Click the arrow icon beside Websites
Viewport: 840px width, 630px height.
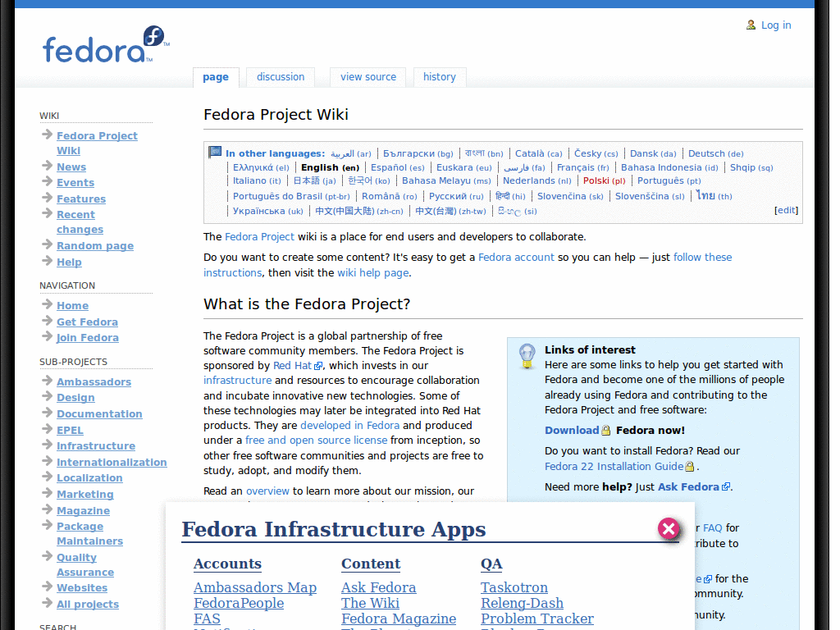pyautogui.click(x=47, y=587)
